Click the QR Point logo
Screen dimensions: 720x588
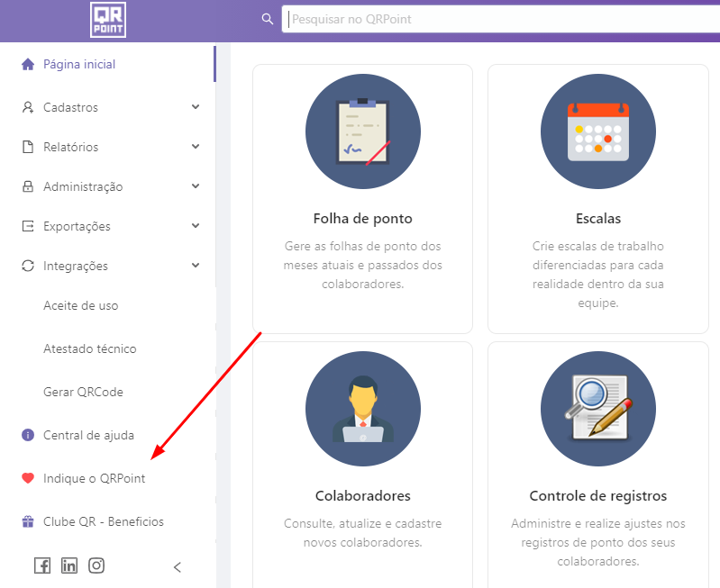pos(108,20)
